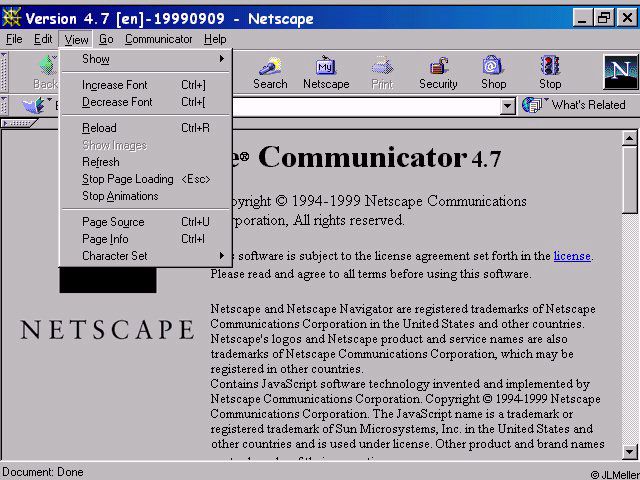The image size is (640, 480).
Task: Click the What's Related label
Action: 588,105
